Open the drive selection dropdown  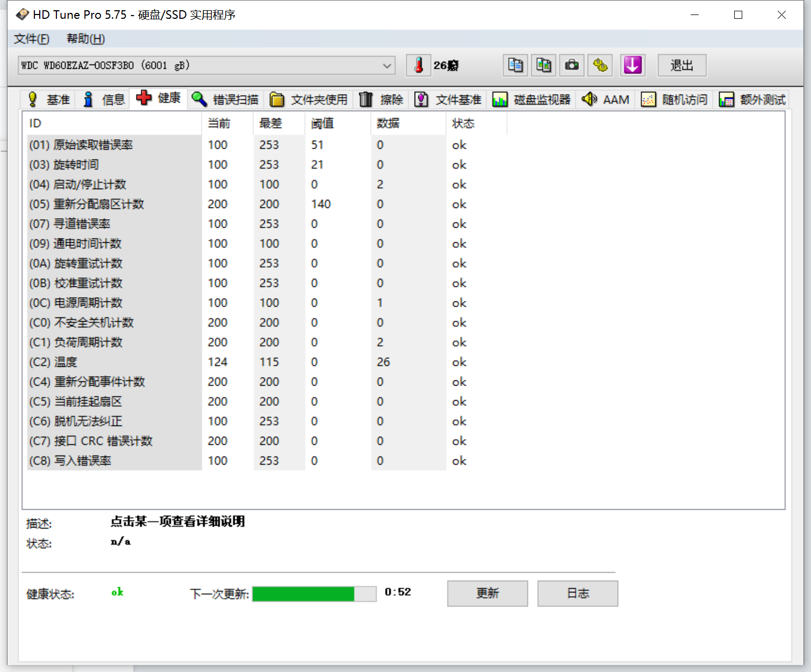(x=206, y=66)
